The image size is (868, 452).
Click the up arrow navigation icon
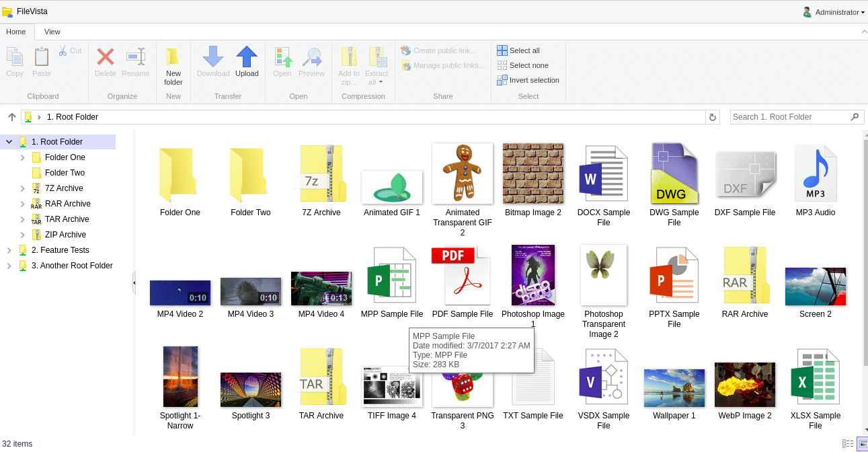point(11,117)
